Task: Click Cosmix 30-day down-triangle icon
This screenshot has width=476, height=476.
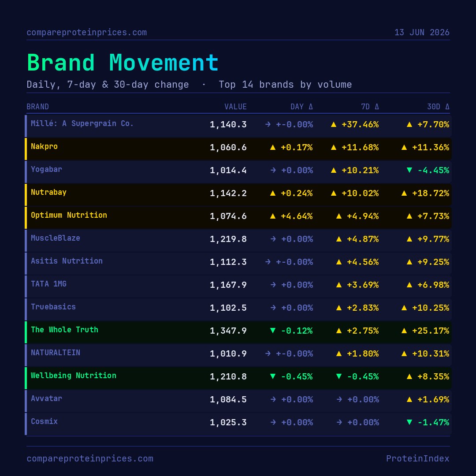Action: coord(409,422)
